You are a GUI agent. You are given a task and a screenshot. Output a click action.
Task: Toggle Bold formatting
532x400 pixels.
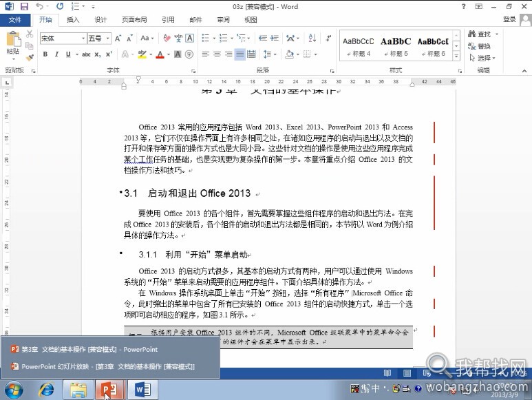(x=45, y=54)
